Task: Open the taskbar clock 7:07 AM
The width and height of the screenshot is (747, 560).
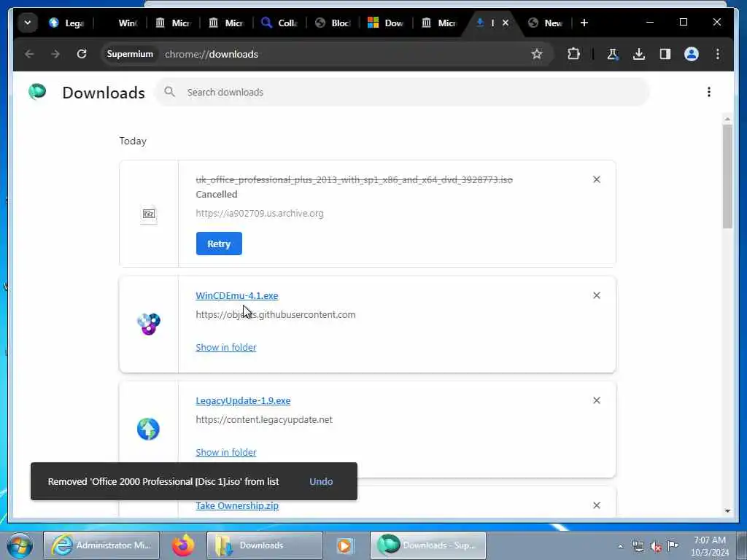Action: click(710, 546)
